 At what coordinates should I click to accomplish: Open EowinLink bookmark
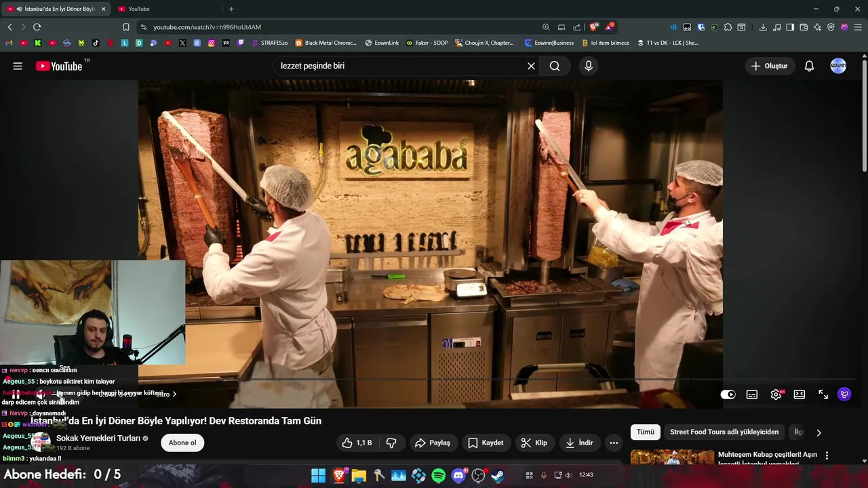pos(382,43)
